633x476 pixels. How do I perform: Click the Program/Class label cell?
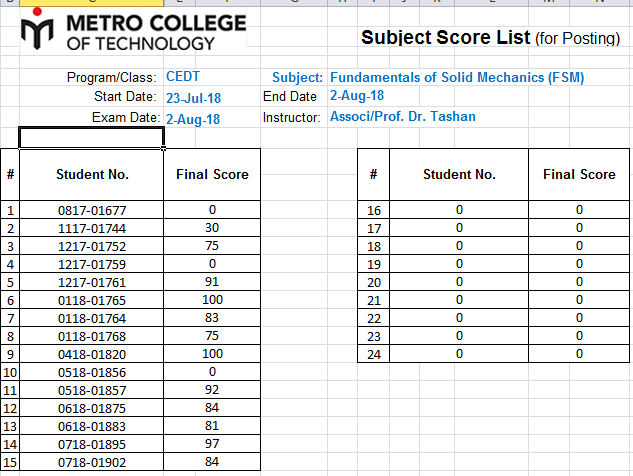[x=111, y=78]
